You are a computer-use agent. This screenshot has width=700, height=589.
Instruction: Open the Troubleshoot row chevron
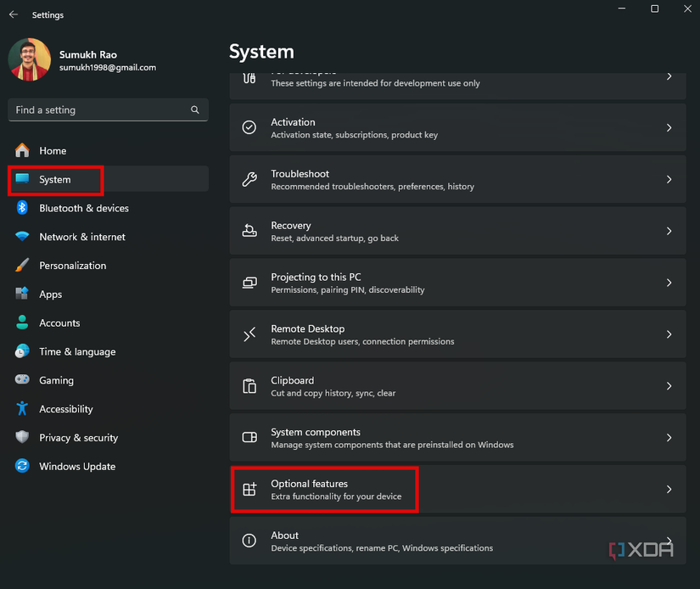[x=669, y=180]
